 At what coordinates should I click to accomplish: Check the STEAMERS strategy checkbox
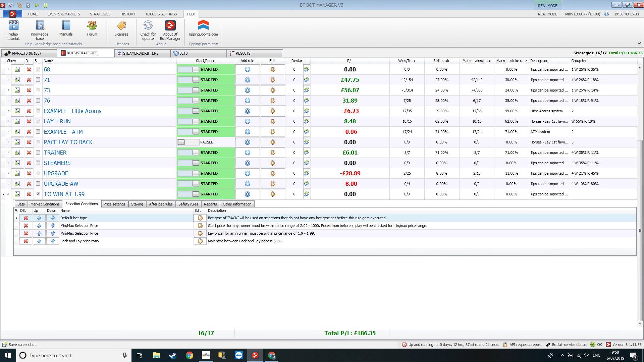point(38,163)
